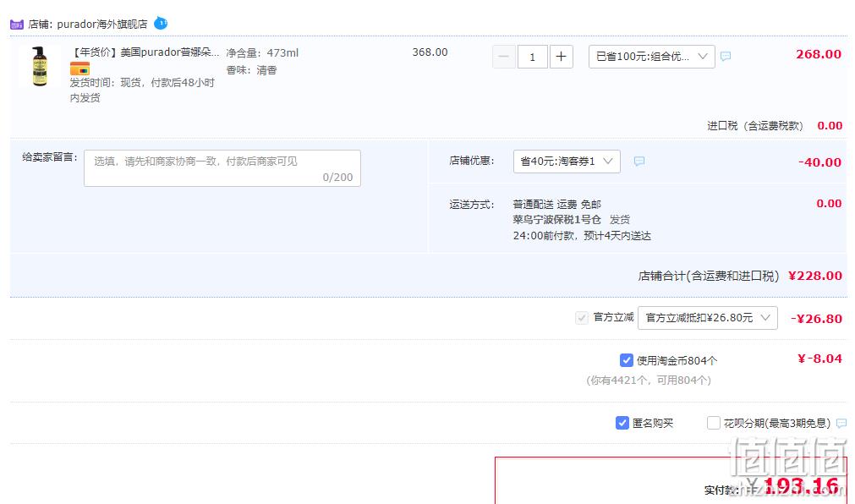Viewport: 855px width, 504px height.
Task: Toggle the 匿名购买 checkbox
Action: coord(622,423)
